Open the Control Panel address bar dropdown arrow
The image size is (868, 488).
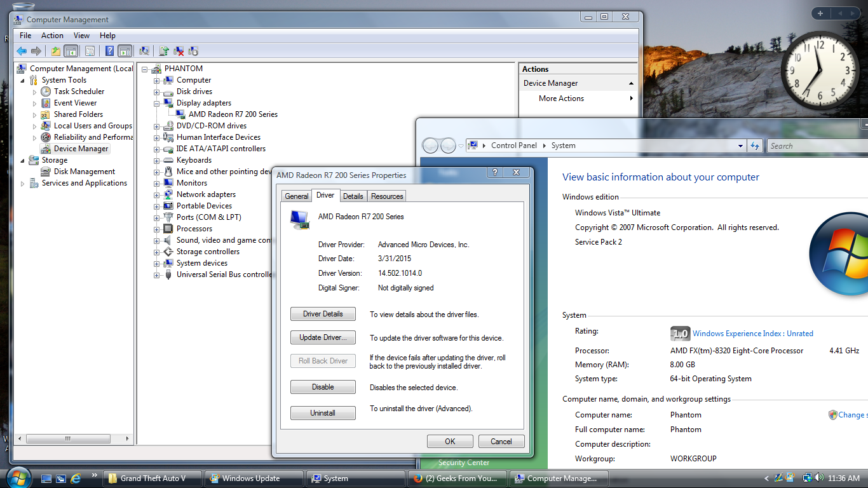[740, 146]
